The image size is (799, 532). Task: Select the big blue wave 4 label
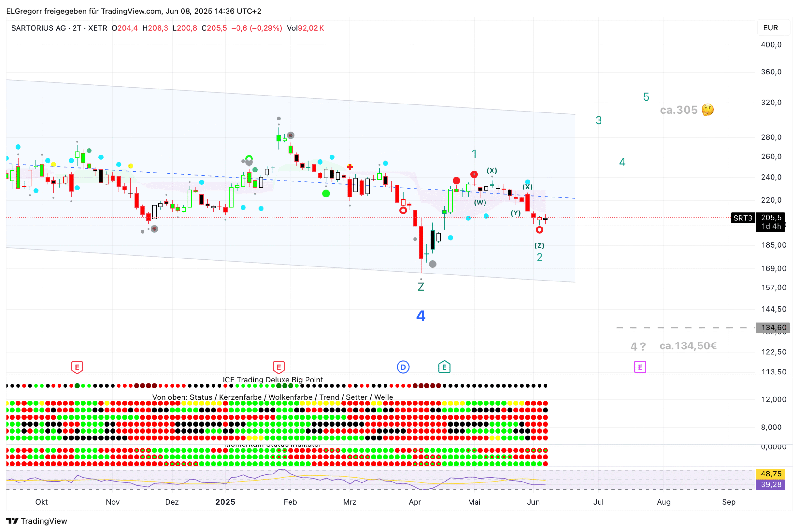(421, 316)
